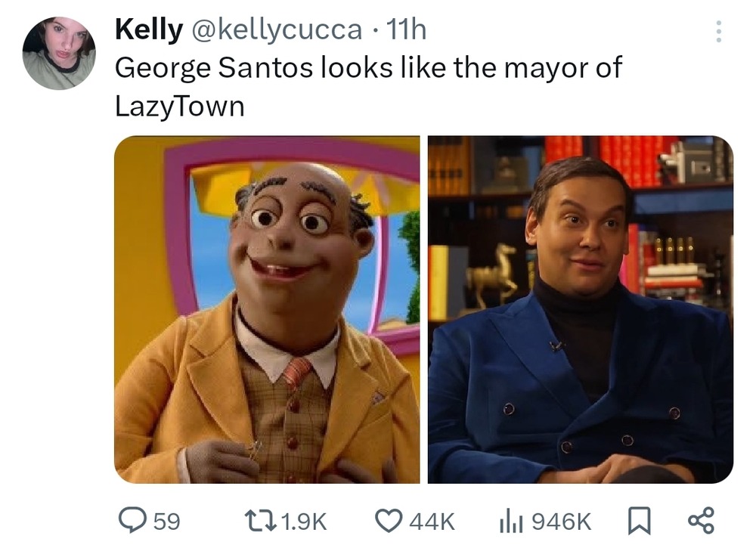
Task: Click the word LazyTown in the tweet
Action: click(180, 106)
